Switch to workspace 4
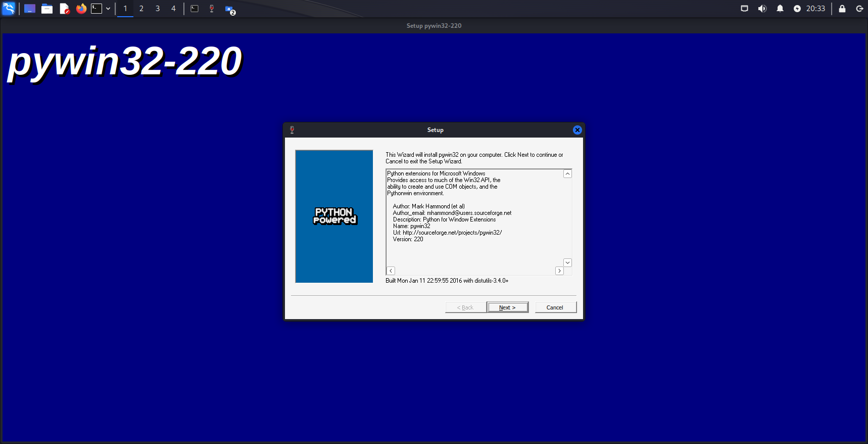The image size is (868, 444). (x=173, y=9)
